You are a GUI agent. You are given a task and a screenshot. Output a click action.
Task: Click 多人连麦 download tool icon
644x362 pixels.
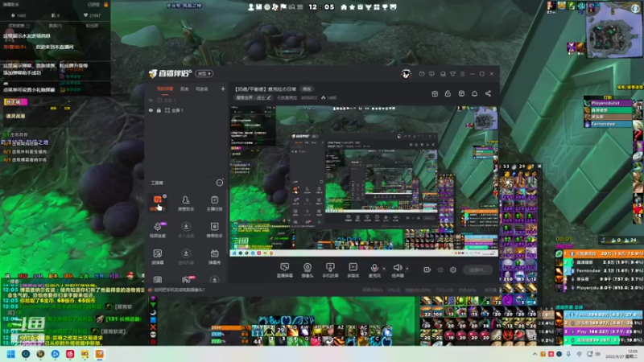click(186, 229)
